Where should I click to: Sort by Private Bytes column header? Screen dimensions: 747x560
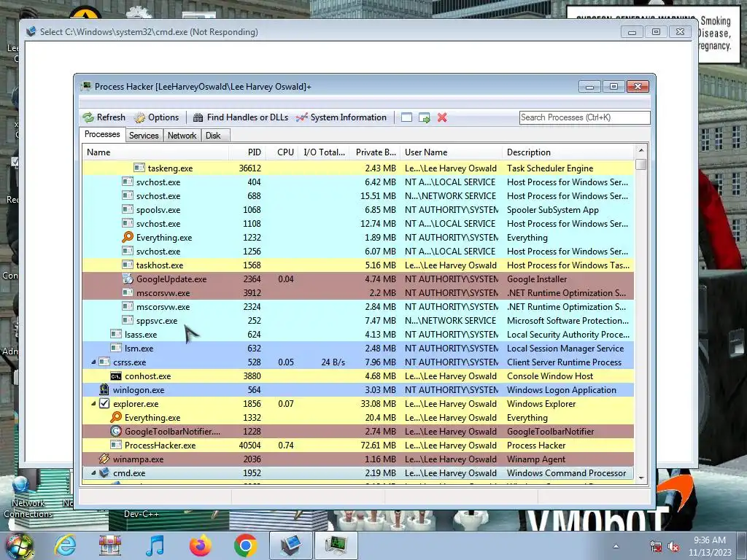375,152
